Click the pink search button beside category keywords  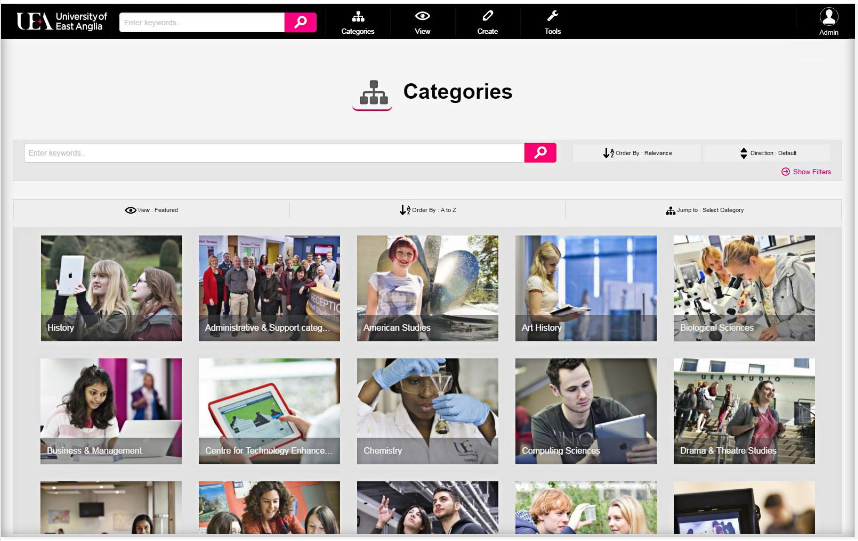coord(540,153)
